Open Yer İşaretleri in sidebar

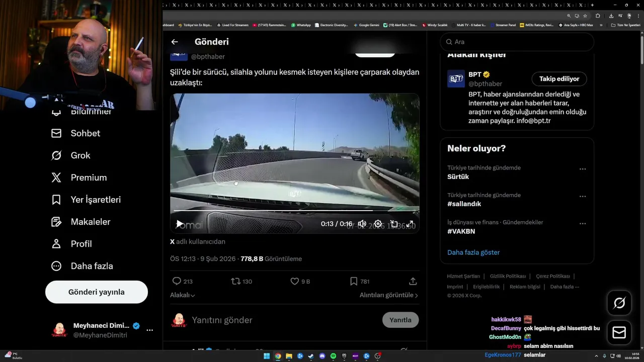click(x=86, y=200)
